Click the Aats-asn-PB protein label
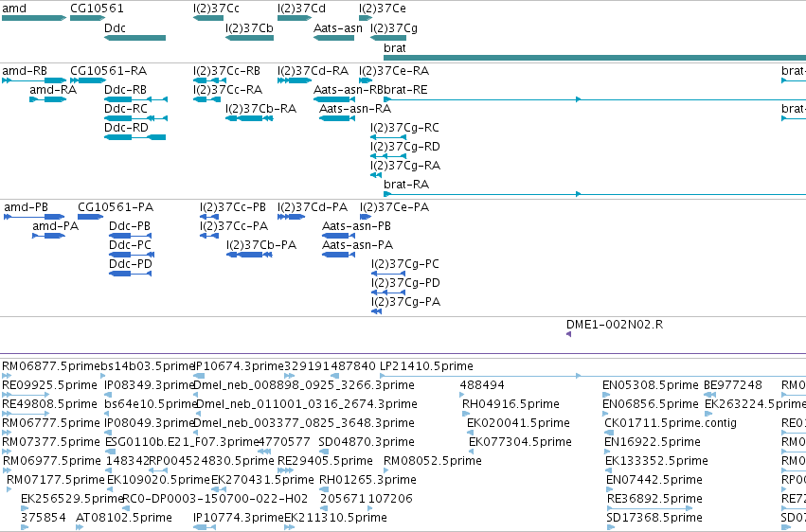 tap(356, 226)
